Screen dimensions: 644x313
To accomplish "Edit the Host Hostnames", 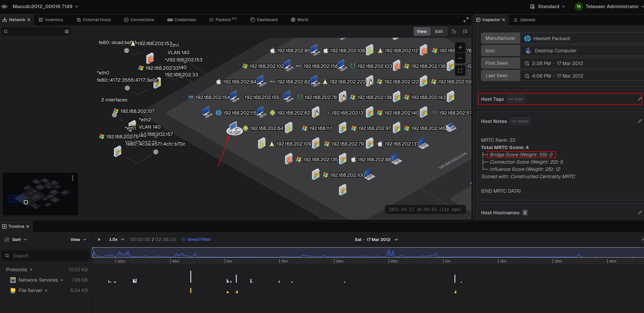I will 639,213.
